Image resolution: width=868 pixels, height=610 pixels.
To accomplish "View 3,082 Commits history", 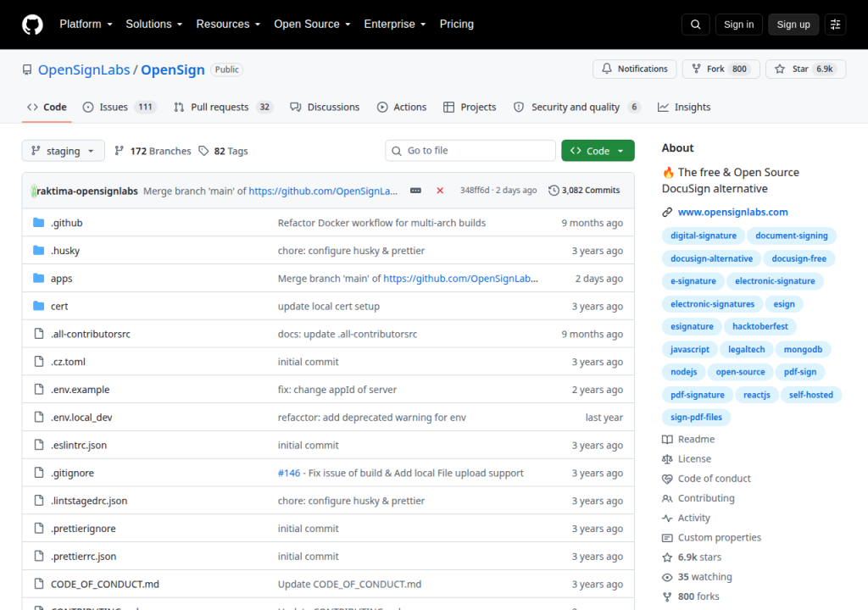I will click(584, 191).
